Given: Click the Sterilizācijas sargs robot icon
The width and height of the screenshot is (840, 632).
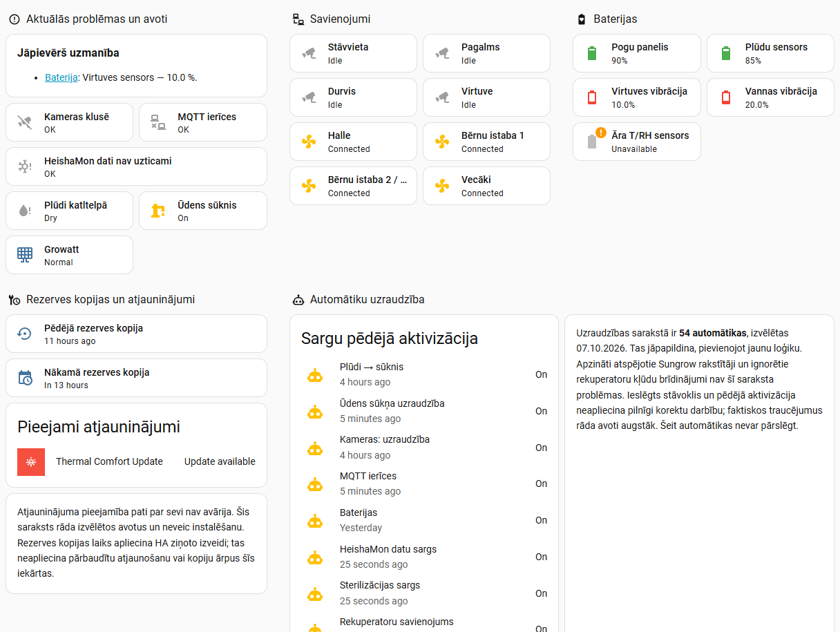Looking at the screenshot, I should pos(315,593).
